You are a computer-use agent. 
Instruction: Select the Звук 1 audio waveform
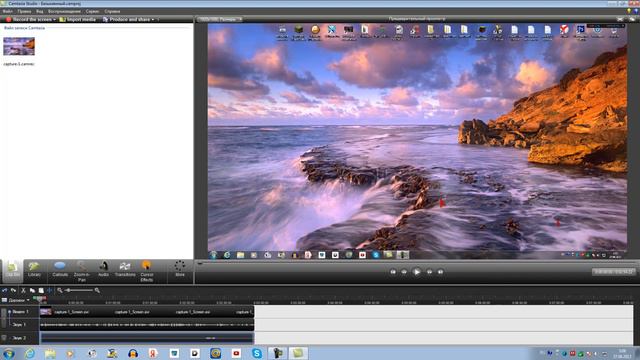[x=147, y=325]
